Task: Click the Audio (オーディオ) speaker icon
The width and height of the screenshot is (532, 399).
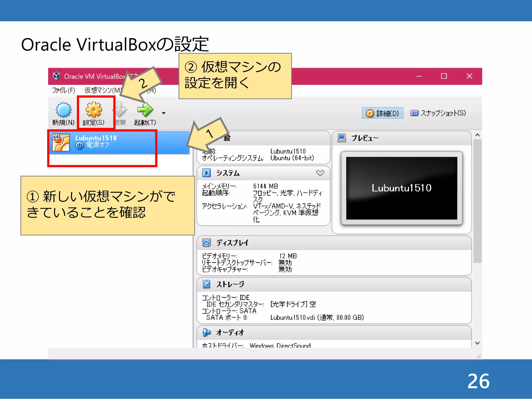Action: pyautogui.click(x=207, y=332)
